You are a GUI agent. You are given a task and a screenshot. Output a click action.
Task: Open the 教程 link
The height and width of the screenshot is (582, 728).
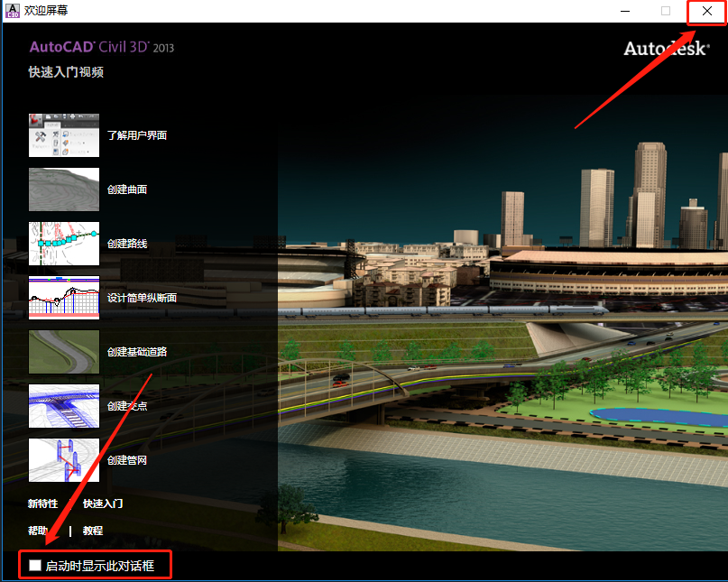[93, 531]
